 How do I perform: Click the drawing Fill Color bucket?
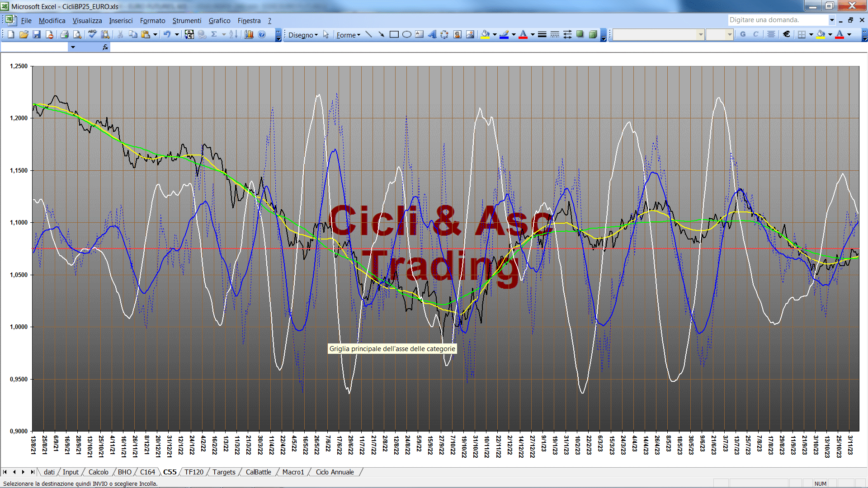pyautogui.click(x=485, y=34)
